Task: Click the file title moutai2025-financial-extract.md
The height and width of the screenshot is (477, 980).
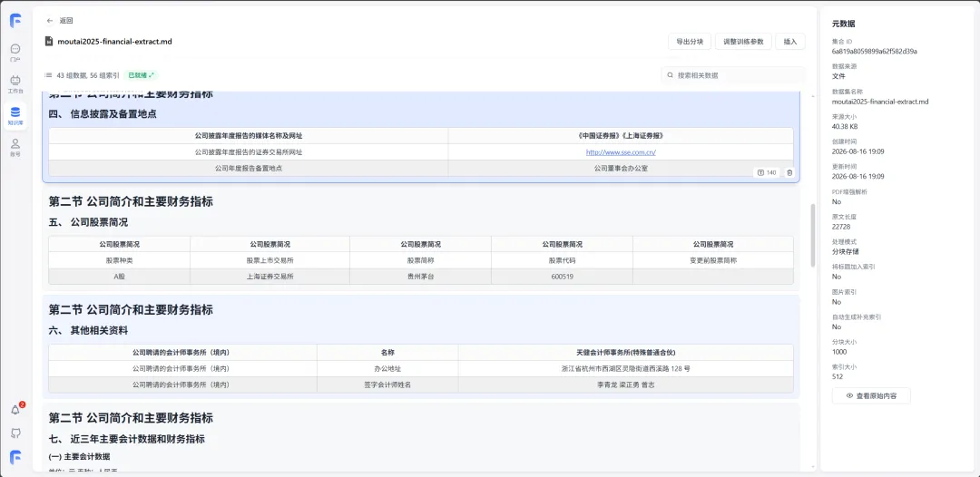Action: [114, 41]
